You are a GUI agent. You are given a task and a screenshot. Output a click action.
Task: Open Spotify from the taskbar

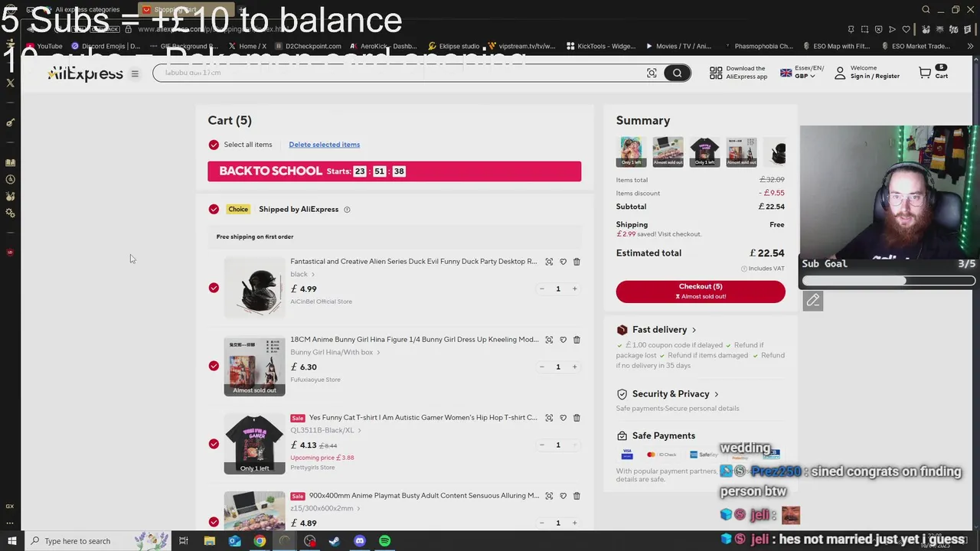click(x=385, y=541)
